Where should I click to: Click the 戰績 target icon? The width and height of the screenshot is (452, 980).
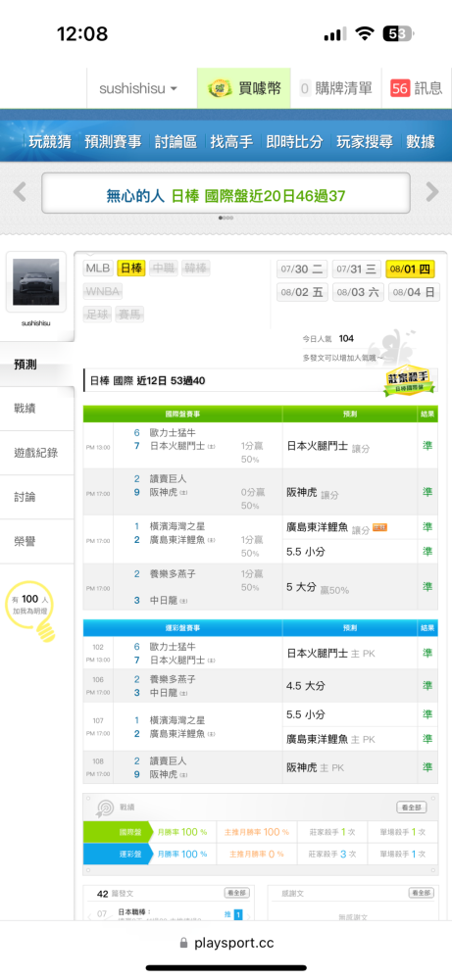pos(103,808)
